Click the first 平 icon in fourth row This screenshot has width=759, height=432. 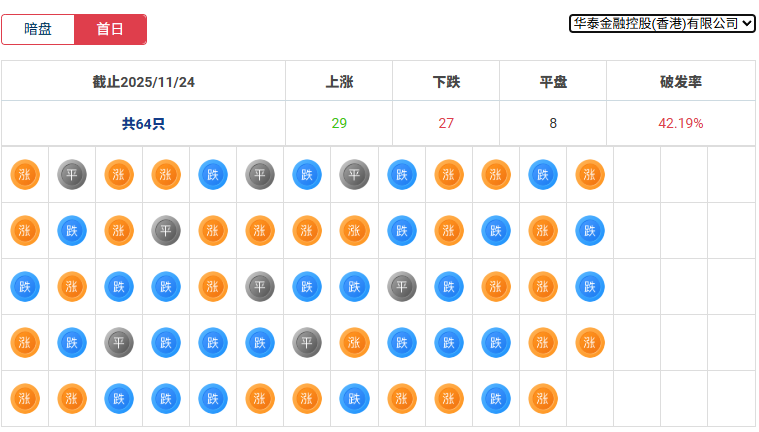(x=119, y=343)
